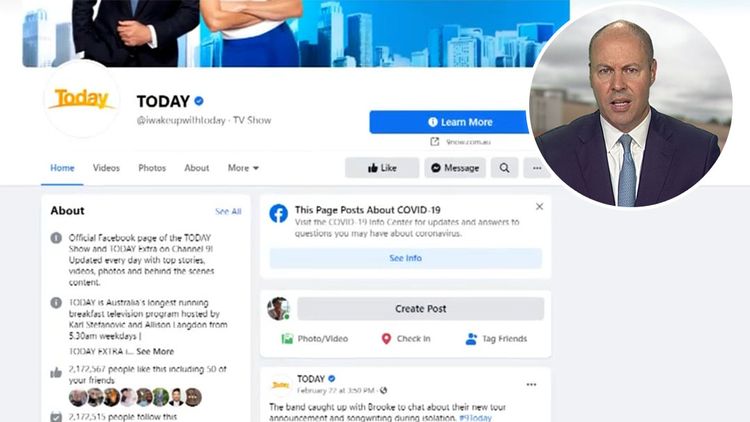Expand the More tab dropdown
This screenshot has height=422, width=750.
243,168
